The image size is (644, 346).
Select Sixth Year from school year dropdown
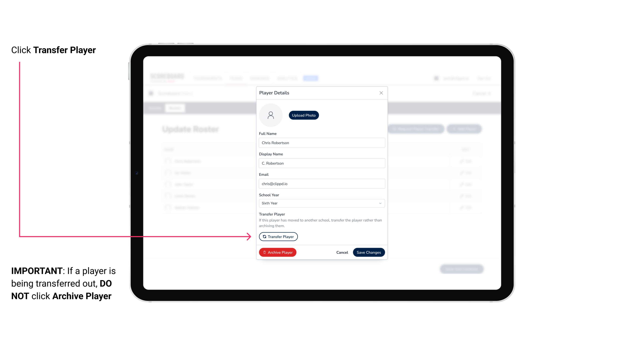(x=321, y=203)
